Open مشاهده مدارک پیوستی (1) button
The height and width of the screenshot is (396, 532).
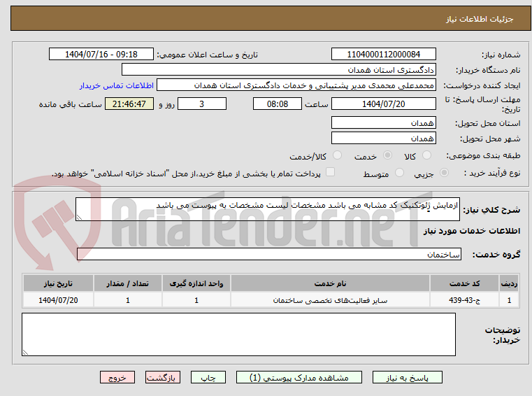pyautogui.click(x=299, y=377)
